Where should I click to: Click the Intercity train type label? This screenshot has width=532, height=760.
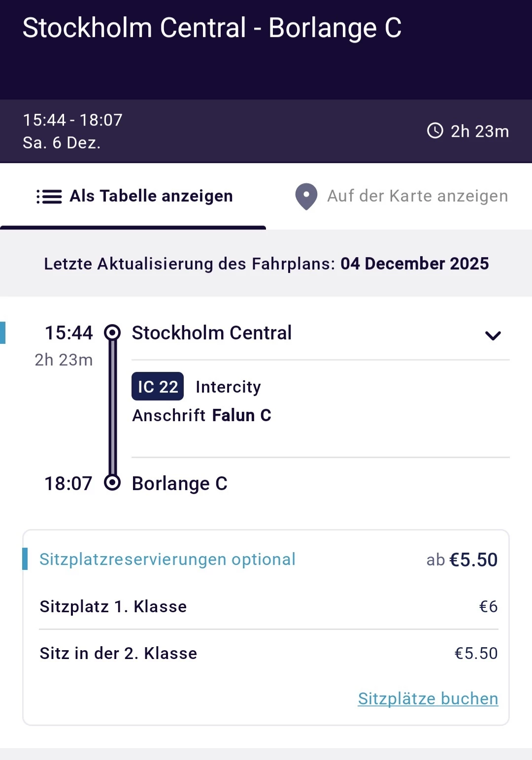click(228, 387)
